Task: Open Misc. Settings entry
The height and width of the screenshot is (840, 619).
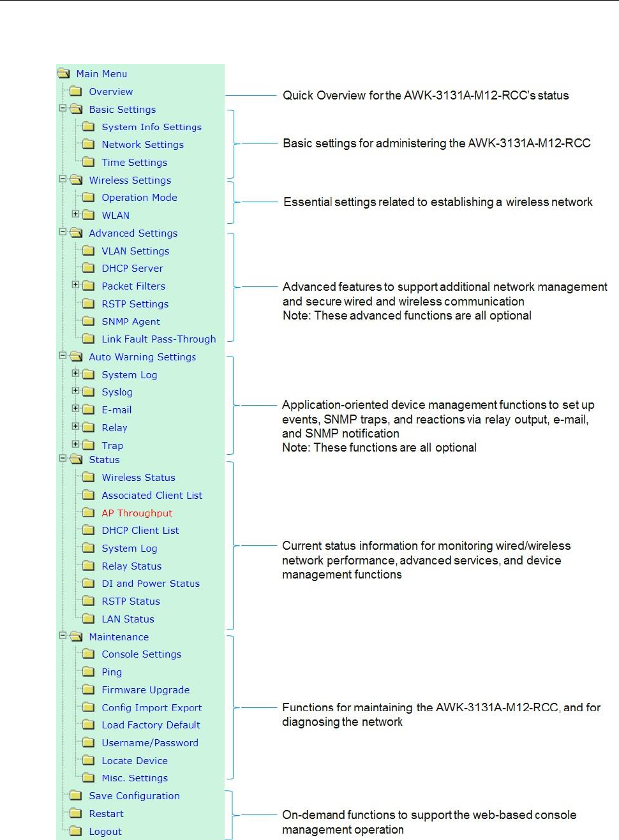Action: pos(135,778)
